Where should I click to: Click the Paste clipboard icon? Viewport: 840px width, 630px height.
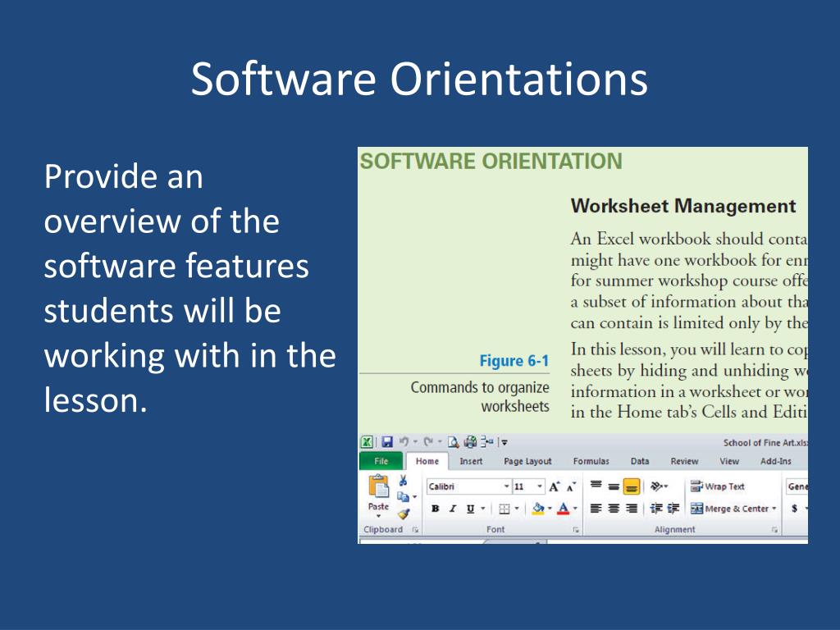(378, 486)
